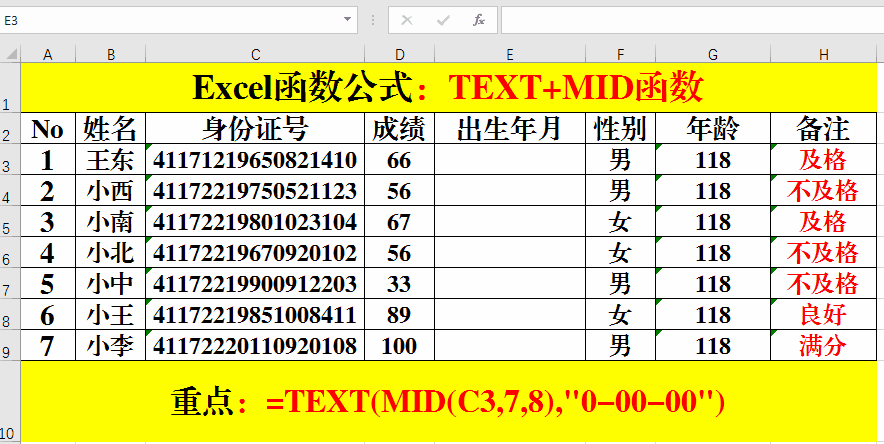Select column C header
This screenshot has height=444, width=884.
pyautogui.click(x=255, y=54)
